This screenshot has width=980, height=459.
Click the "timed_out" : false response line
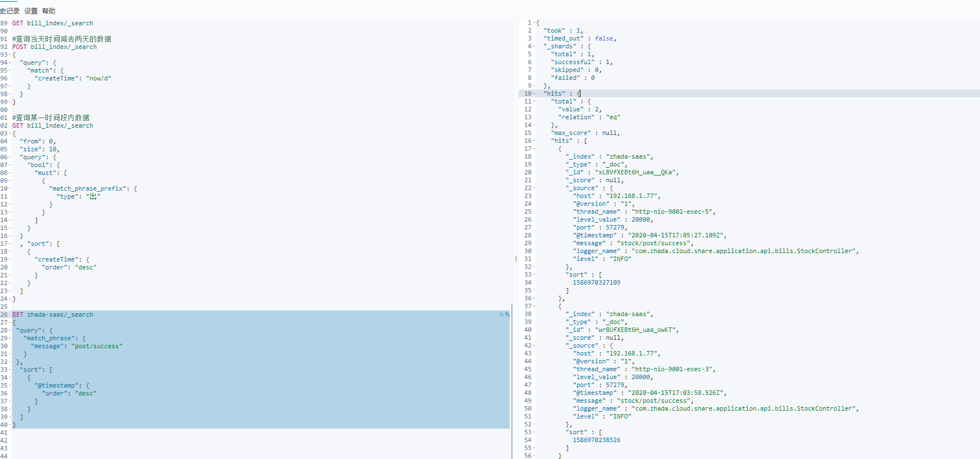(x=580, y=38)
